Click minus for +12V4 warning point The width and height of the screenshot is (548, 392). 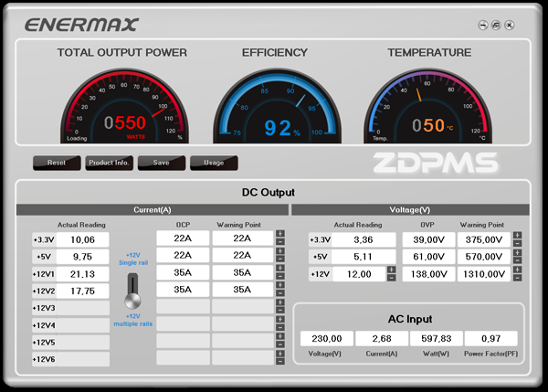point(280,327)
